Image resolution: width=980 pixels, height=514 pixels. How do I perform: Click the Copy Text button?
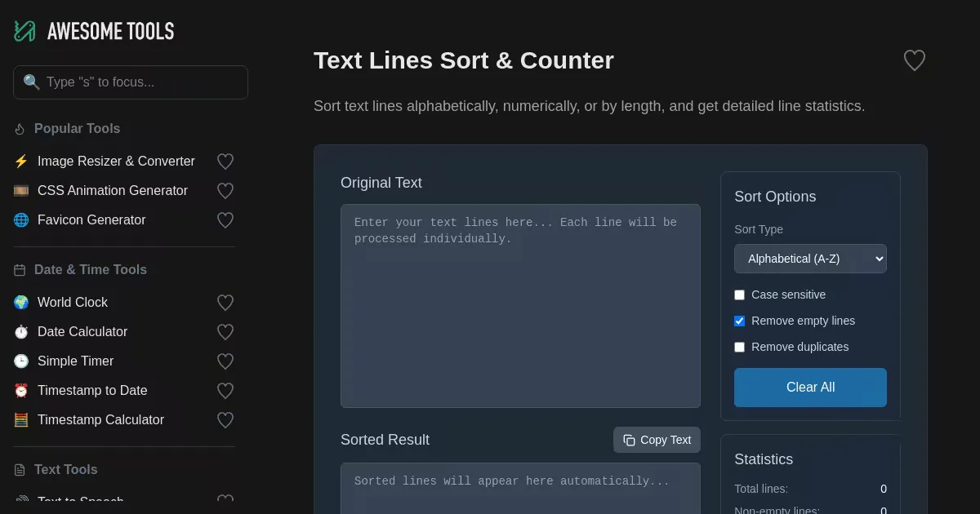(657, 440)
